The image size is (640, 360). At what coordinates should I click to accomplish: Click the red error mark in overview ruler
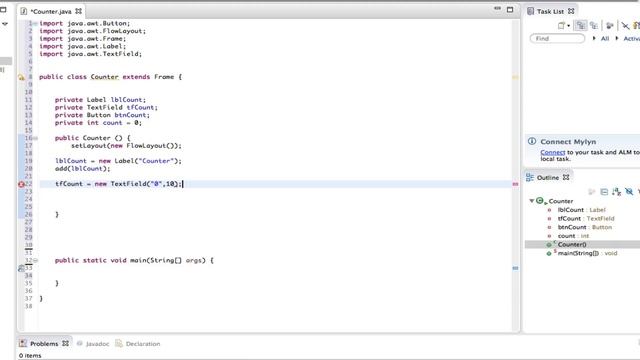click(515, 184)
